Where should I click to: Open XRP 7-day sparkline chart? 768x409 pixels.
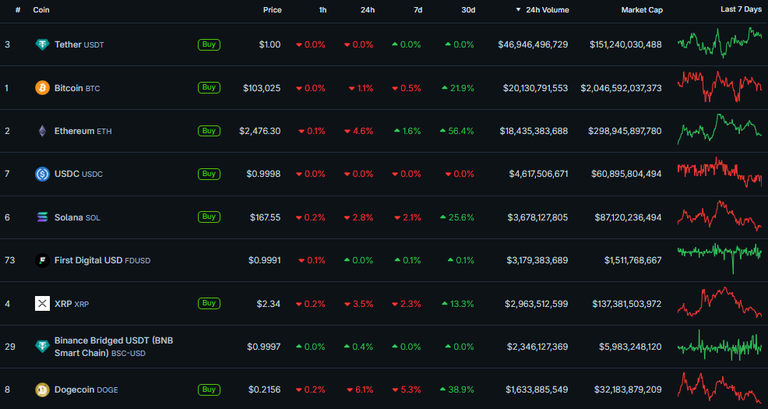[x=720, y=302]
